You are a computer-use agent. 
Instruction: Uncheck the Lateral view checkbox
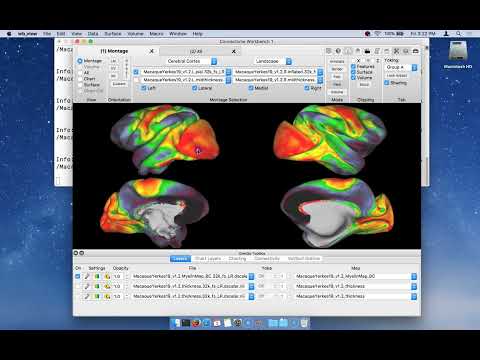click(195, 88)
